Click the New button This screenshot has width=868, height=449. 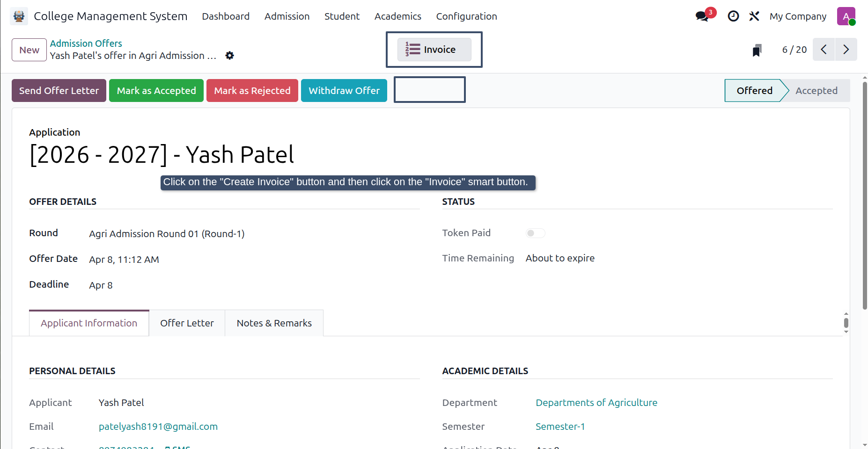tap(29, 50)
